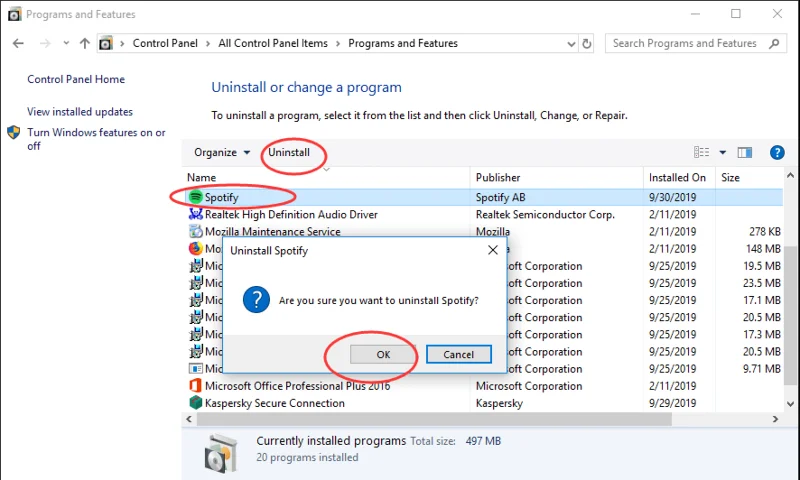Toggle the preview pane icon
800x480 pixels.
[x=745, y=152]
